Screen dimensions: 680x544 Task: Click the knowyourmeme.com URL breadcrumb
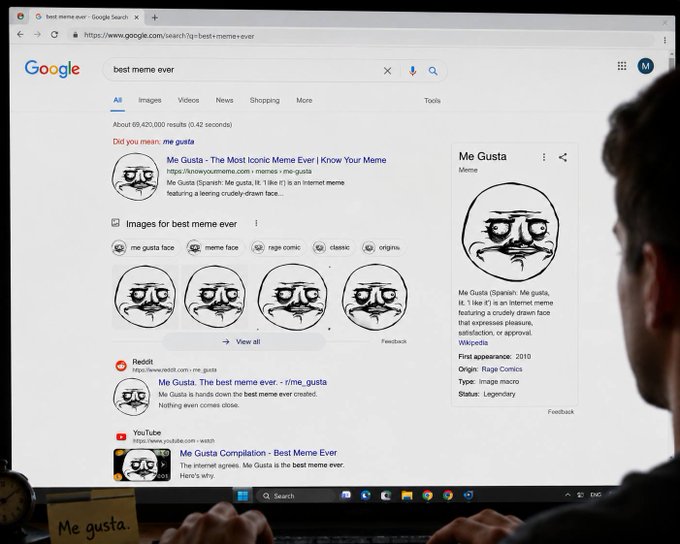click(239, 171)
